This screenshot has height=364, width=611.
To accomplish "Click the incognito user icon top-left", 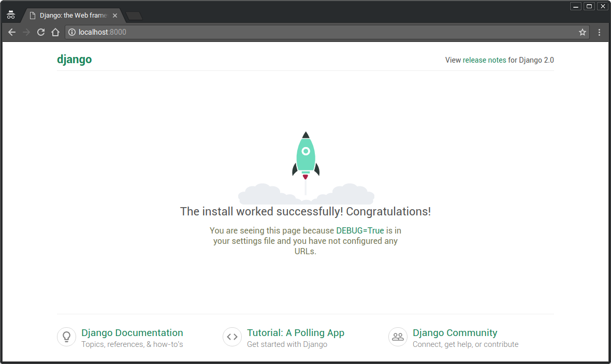I will coord(11,15).
